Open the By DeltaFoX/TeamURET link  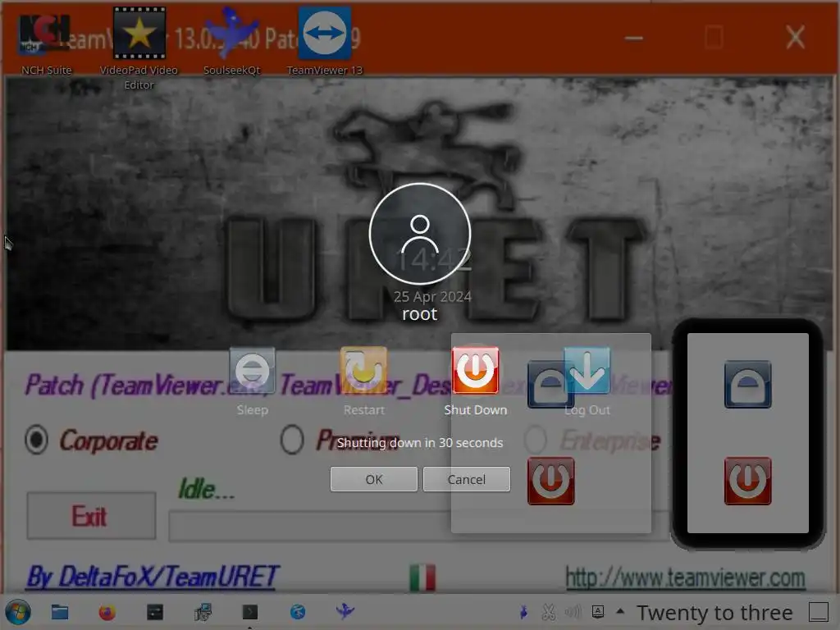pos(152,577)
